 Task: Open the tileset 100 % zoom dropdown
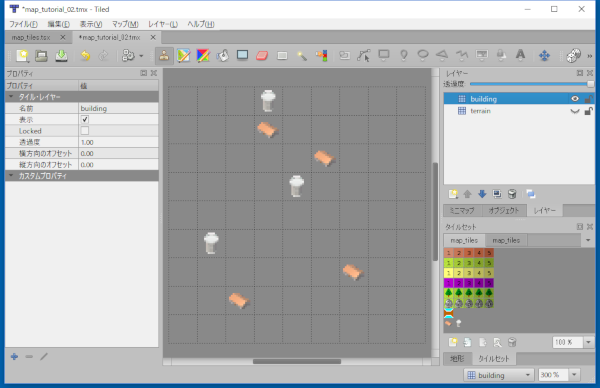[589, 342]
